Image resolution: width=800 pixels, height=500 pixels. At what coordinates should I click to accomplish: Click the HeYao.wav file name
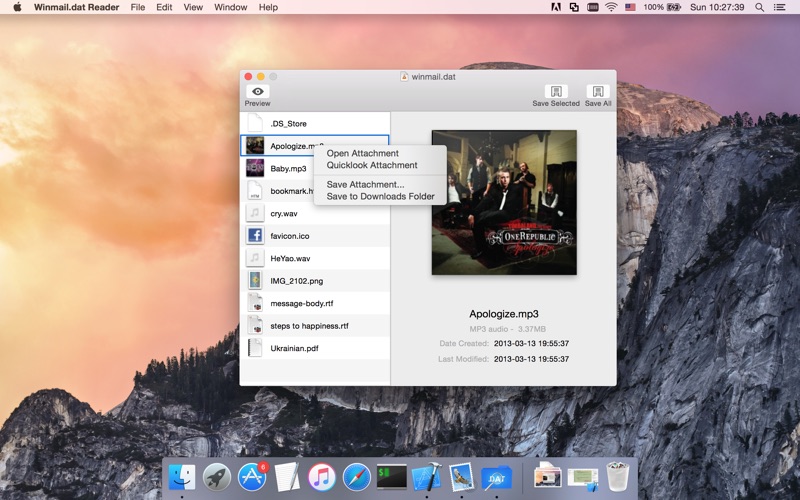(290, 258)
